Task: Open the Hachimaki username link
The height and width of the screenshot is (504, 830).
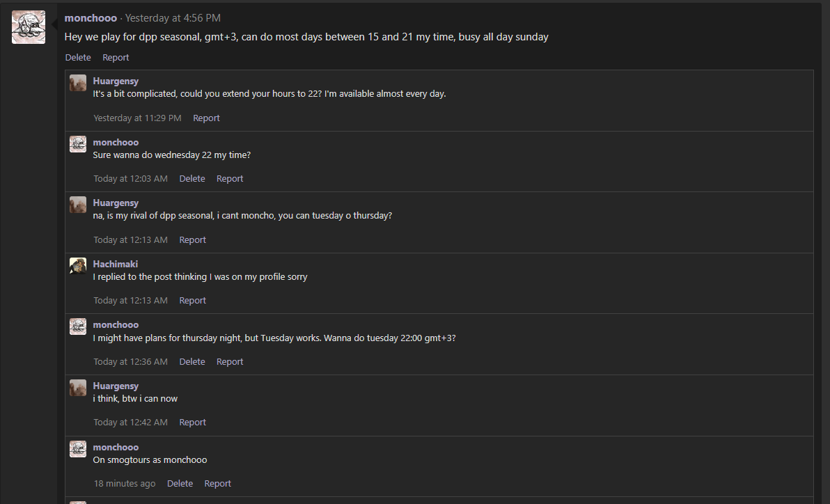Action: click(x=116, y=264)
